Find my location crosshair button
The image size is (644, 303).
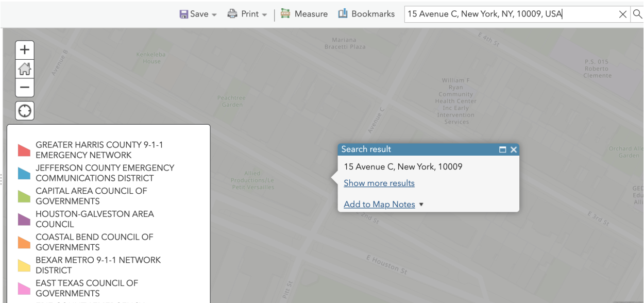[25, 111]
